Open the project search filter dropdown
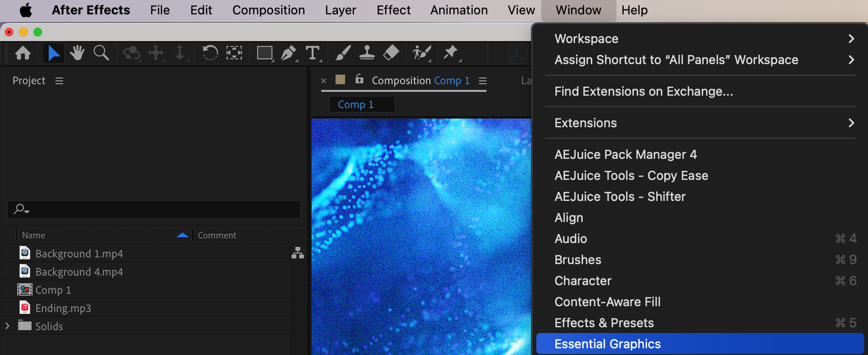 (22, 209)
